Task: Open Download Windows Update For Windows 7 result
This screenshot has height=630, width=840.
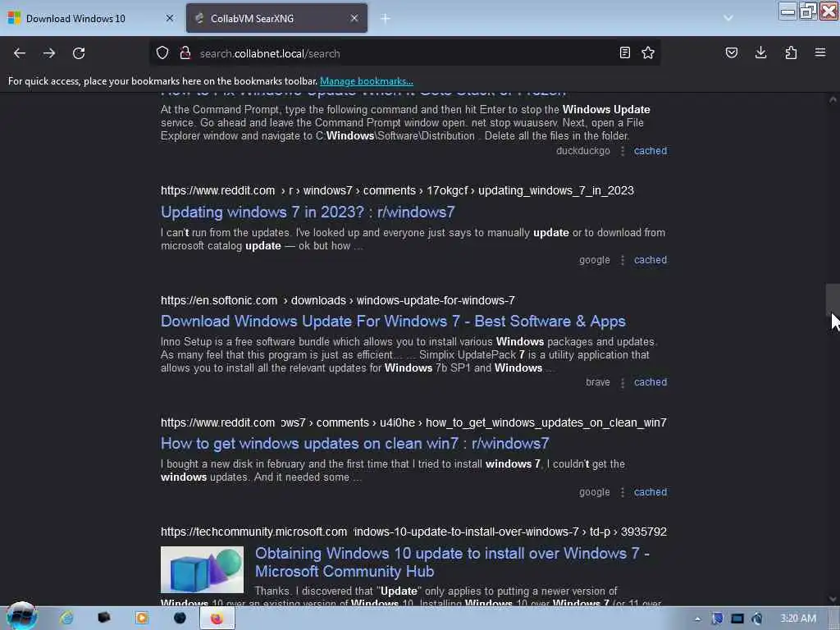Action: tap(393, 322)
